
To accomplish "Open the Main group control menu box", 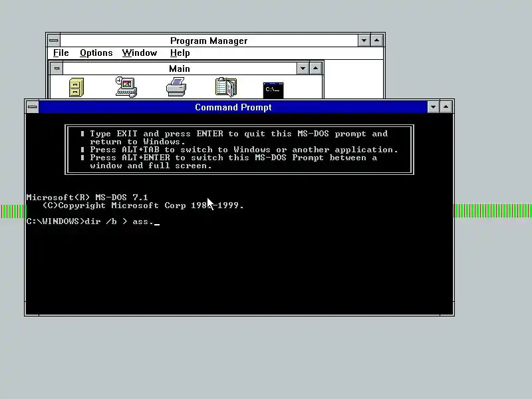I will click(x=57, y=68).
